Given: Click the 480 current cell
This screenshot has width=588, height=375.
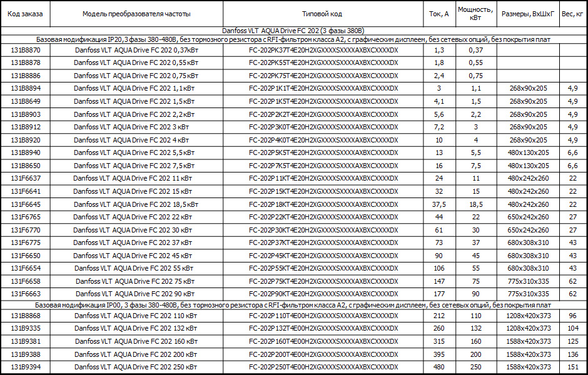Looking at the screenshot, I should (439, 367).
